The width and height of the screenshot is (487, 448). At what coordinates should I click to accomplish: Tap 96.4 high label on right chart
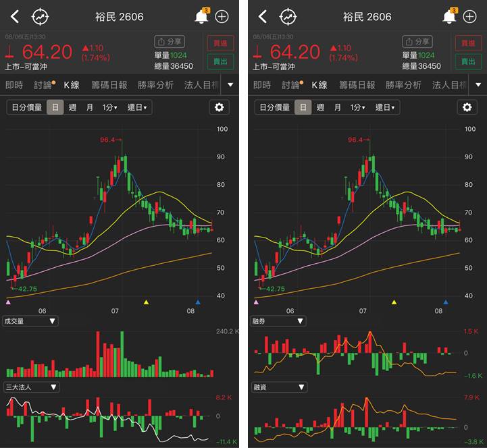coord(355,140)
